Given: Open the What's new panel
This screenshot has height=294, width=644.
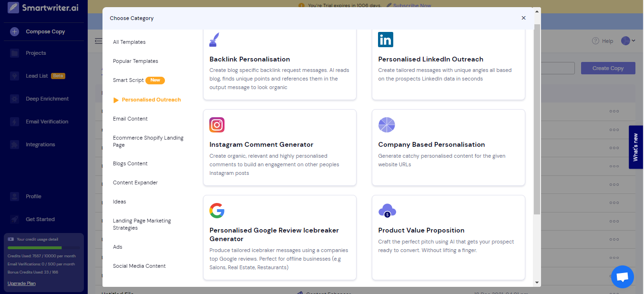Looking at the screenshot, I should [x=636, y=147].
